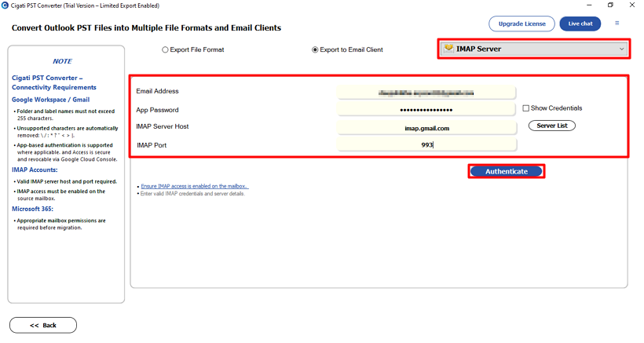Focus the App Password field

point(426,110)
